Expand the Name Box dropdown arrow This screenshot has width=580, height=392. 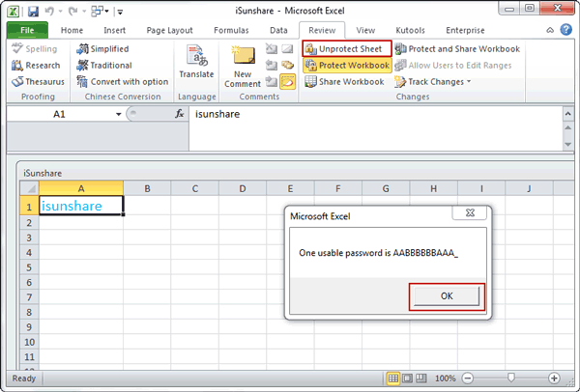(x=118, y=114)
